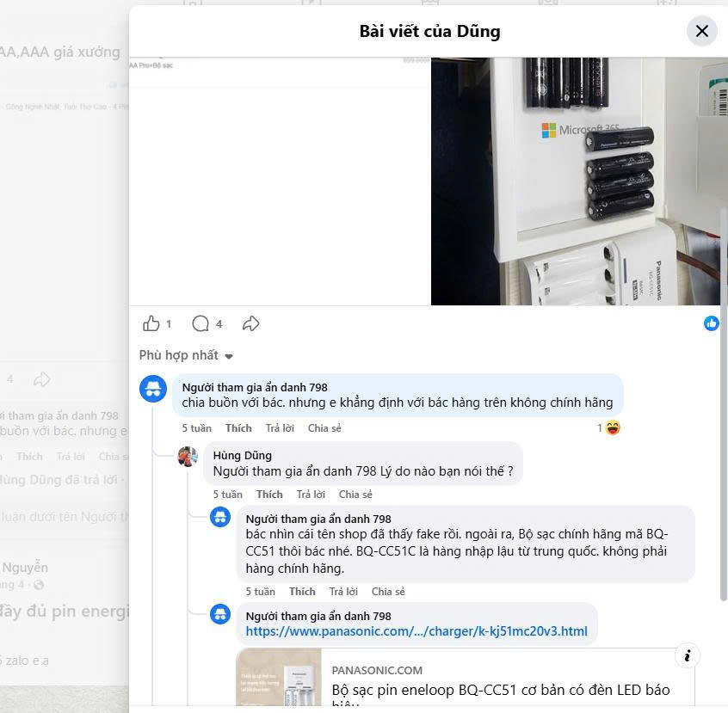728x713 pixels.
Task: Open Phù hợp nhất sort dropdown
Action: tap(186, 355)
